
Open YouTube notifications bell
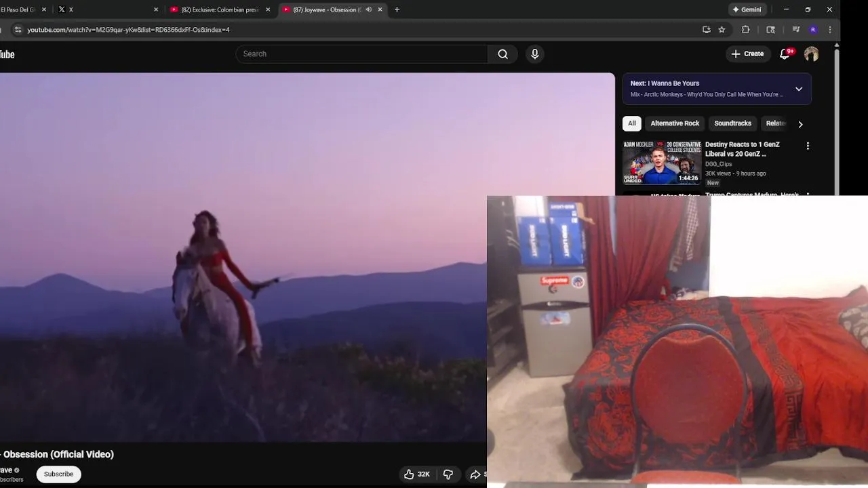785,54
